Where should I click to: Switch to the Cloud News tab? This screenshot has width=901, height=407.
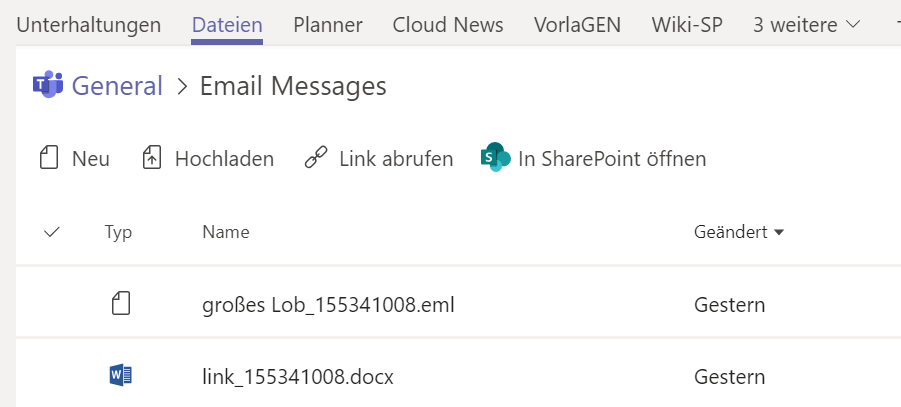pos(448,25)
